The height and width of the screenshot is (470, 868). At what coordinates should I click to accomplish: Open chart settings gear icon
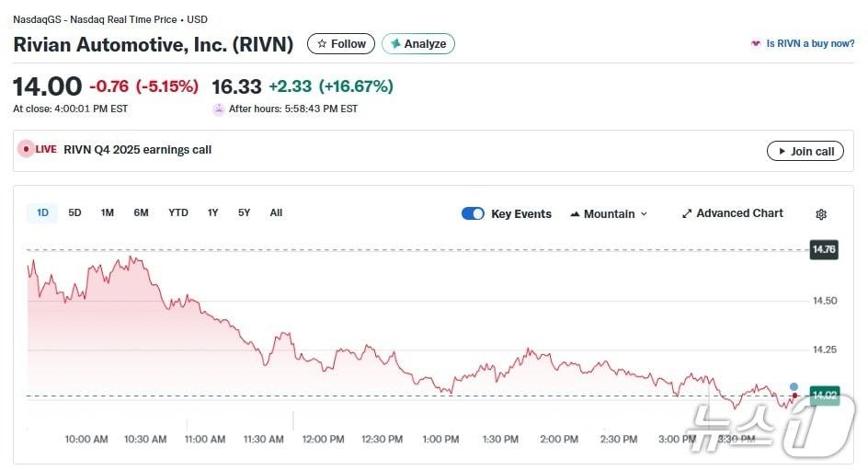[x=821, y=214]
